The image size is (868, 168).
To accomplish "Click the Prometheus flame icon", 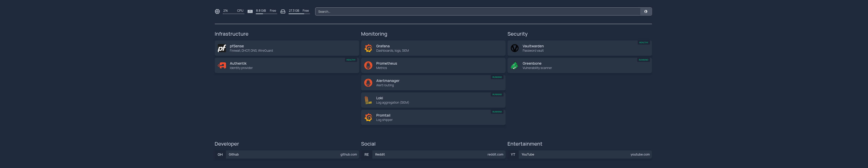I will (x=368, y=65).
